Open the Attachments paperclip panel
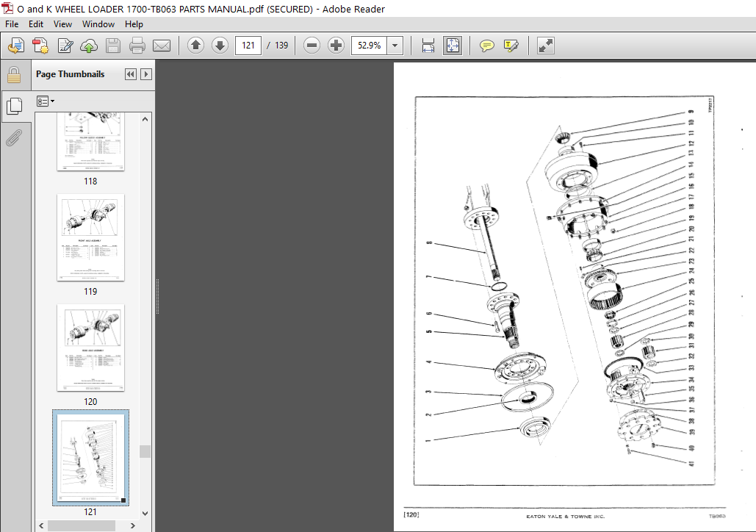 coord(14,137)
